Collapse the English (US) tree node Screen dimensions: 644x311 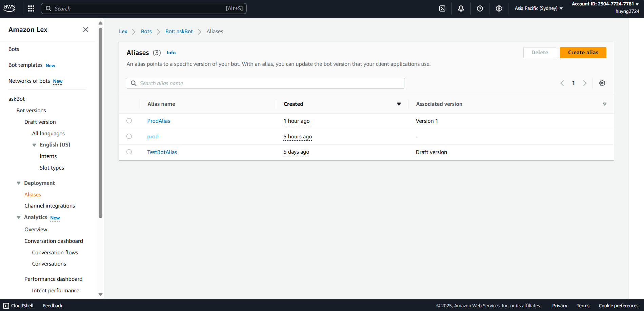34,145
